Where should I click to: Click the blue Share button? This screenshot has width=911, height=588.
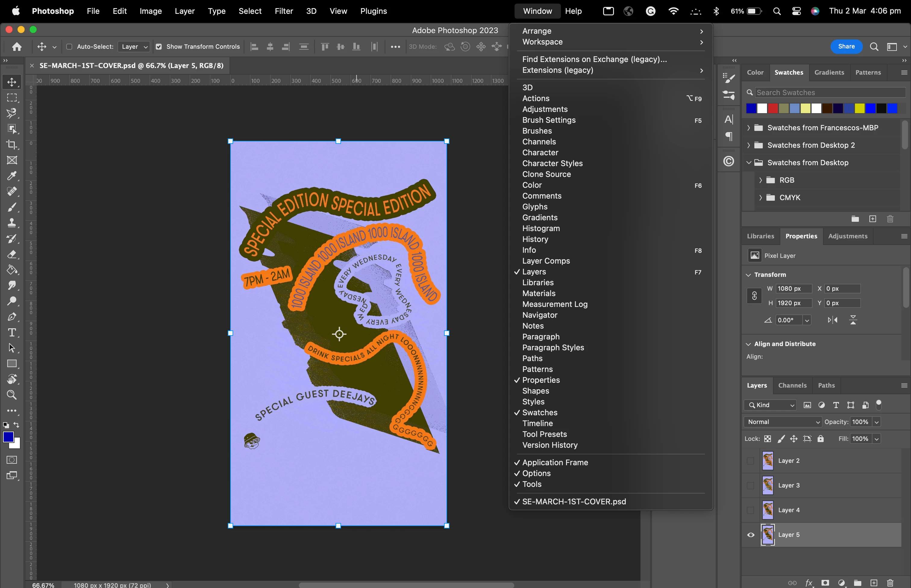(846, 47)
